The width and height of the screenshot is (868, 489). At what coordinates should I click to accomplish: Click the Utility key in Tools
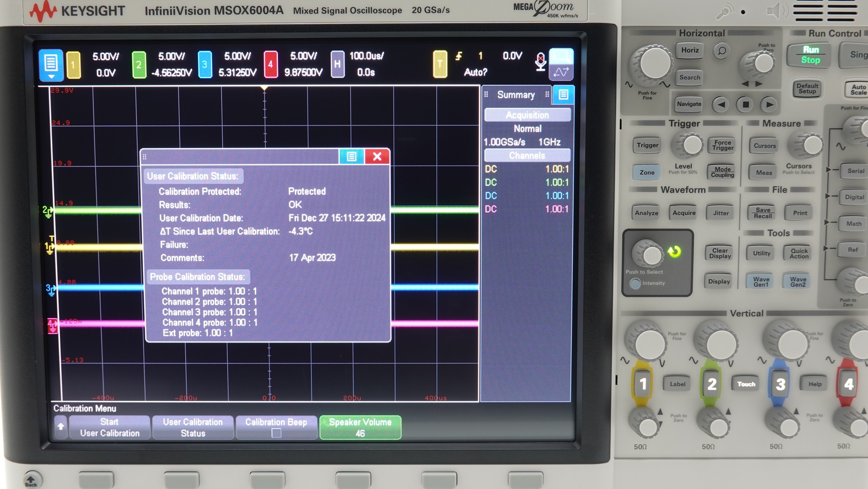(761, 253)
